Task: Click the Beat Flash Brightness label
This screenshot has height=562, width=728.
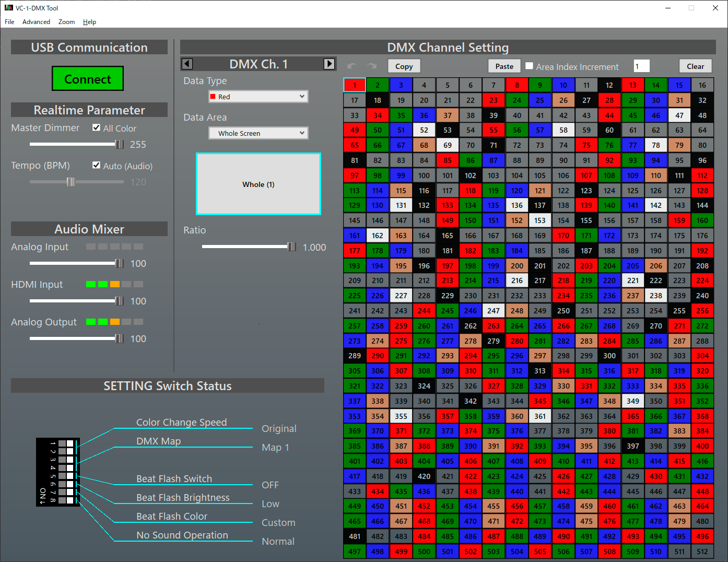Action: (x=183, y=497)
